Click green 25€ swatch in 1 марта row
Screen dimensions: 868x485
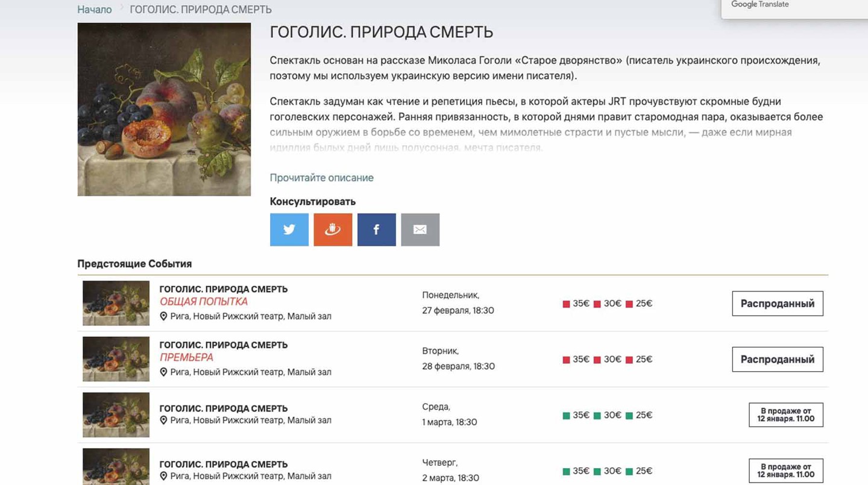pos(629,416)
